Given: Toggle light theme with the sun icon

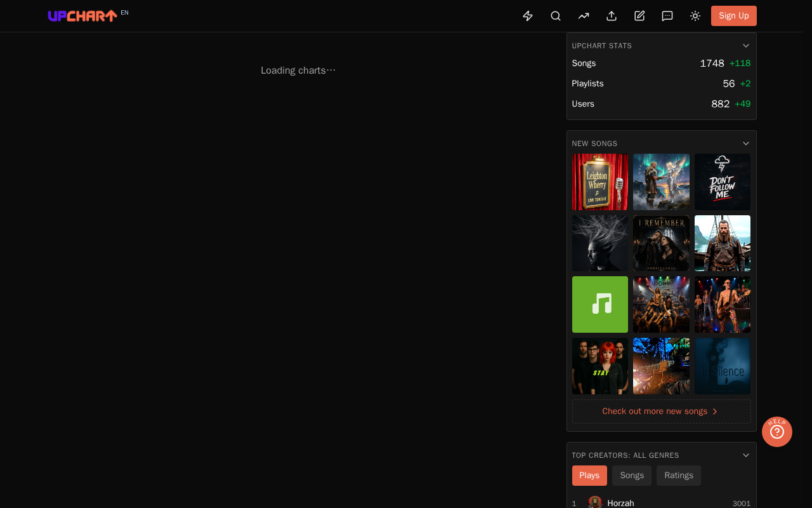Looking at the screenshot, I should (695, 16).
